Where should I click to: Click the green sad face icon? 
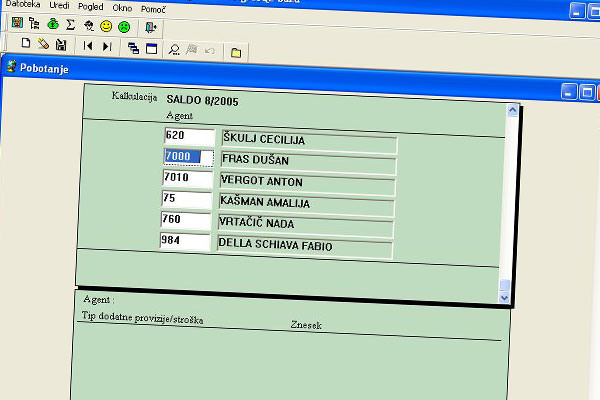click(x=124, y=27)
